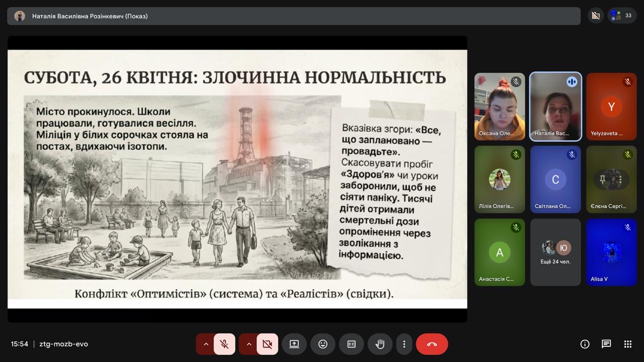Open the participants list showing 33

point(622,16)
